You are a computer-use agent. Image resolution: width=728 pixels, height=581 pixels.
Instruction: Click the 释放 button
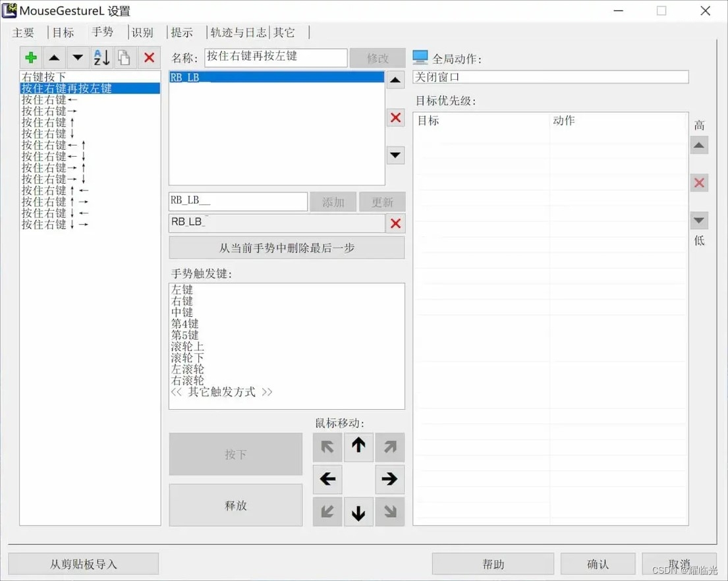pos(236,505)
